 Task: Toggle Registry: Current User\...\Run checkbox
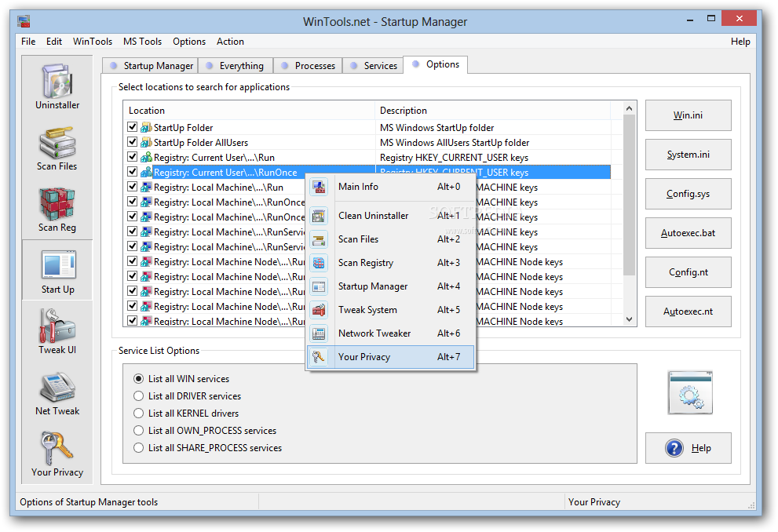[x=132, y=157]
